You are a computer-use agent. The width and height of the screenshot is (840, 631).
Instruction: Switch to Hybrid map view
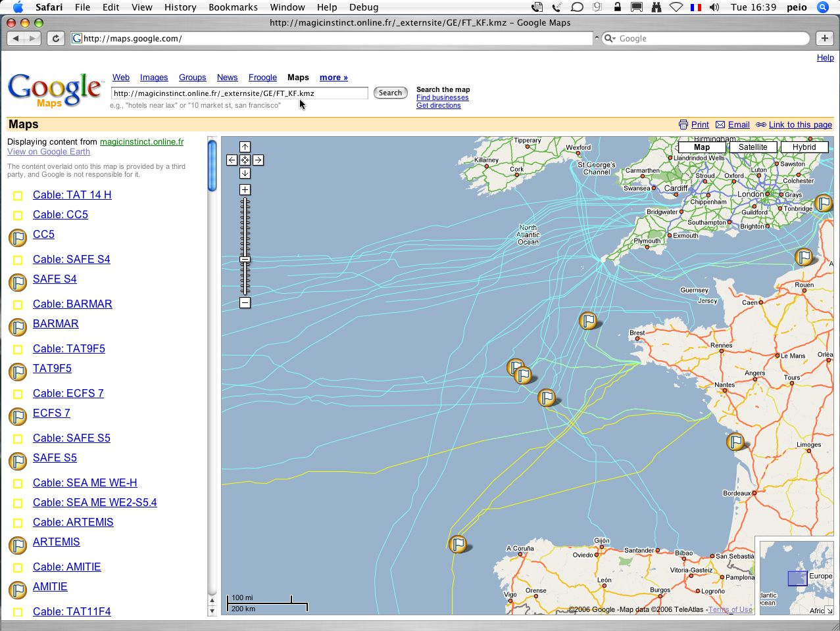[x=804, y=147]
